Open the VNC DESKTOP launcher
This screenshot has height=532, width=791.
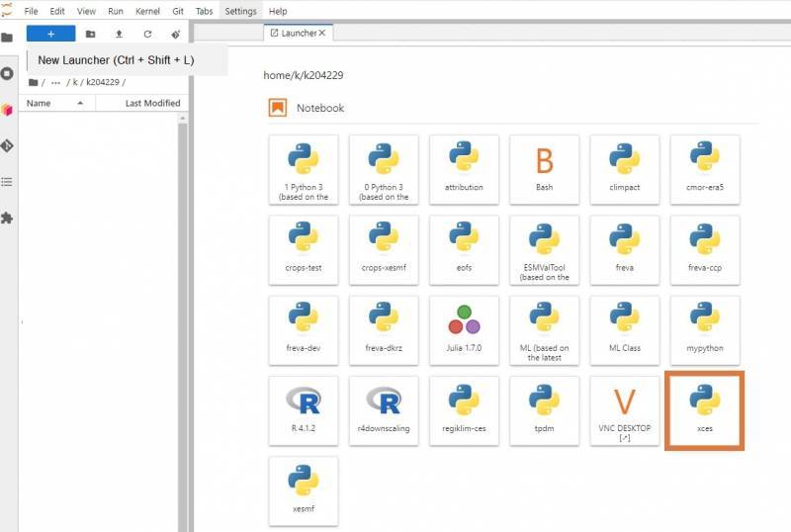point(625,410)
